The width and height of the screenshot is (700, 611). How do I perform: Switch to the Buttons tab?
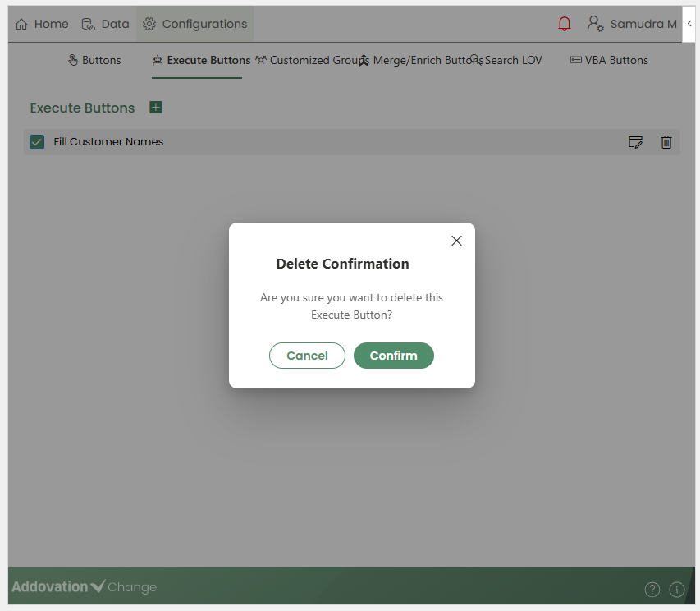click(94, 60)
